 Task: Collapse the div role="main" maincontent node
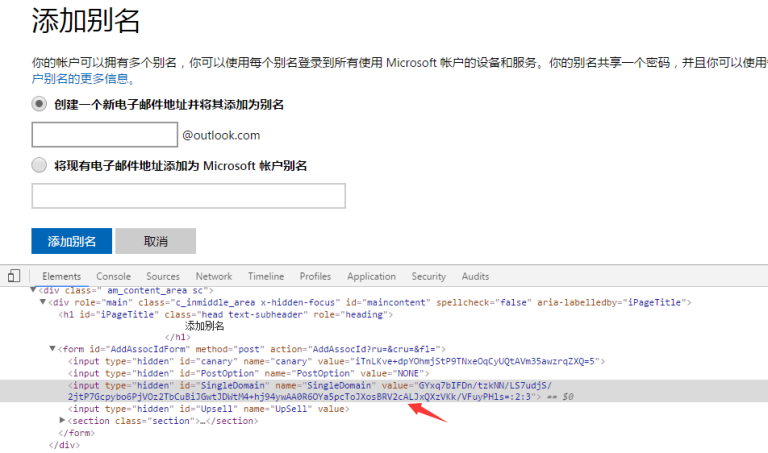tap(43, 302)
